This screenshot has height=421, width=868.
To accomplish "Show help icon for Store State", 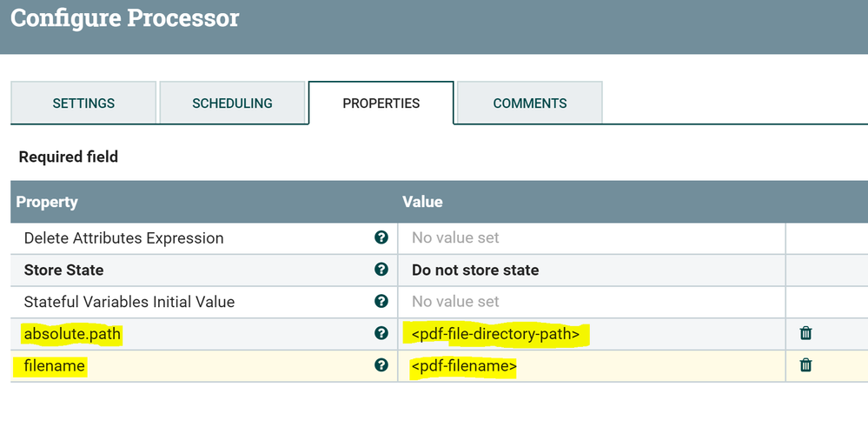I will pos(381,270).
